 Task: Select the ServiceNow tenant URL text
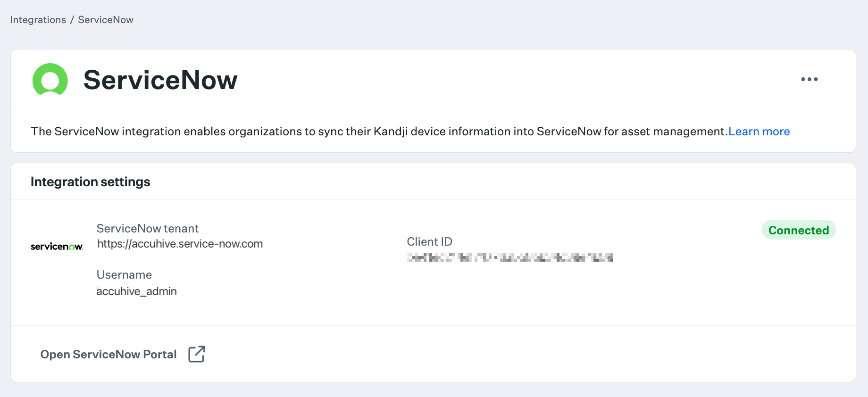180,244
